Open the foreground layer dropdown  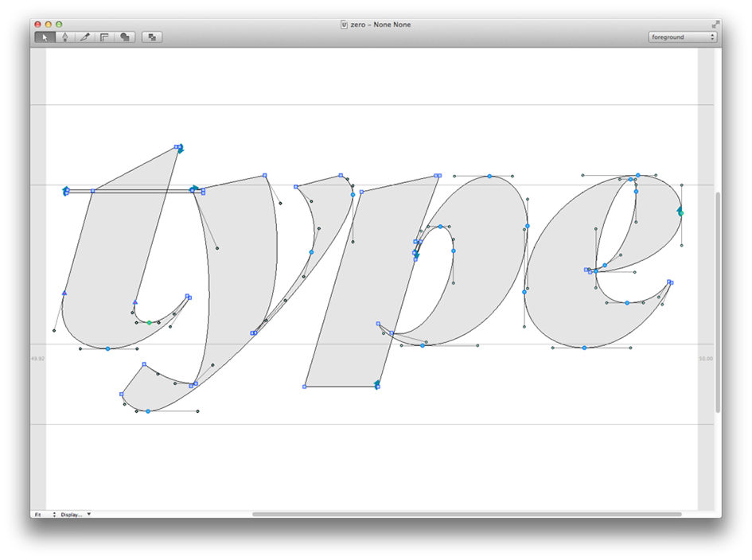click(683, 37)
